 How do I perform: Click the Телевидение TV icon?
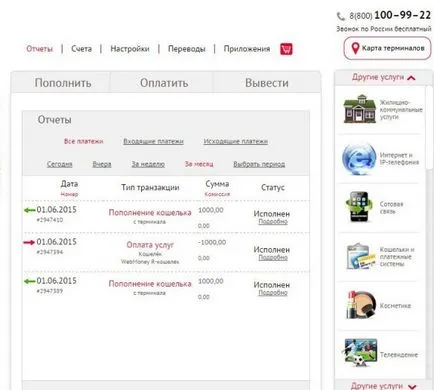pos(361,353)
